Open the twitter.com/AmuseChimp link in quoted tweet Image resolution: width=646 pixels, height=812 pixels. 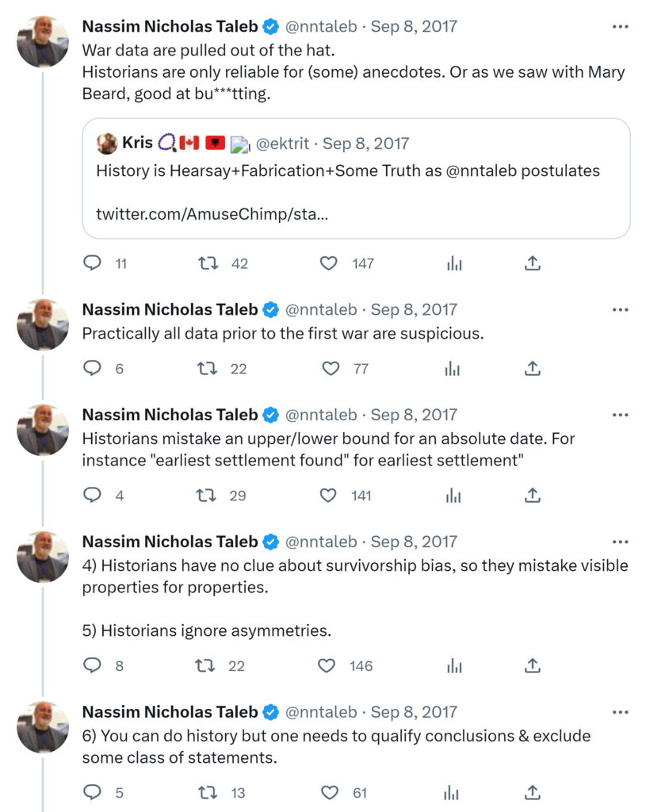click(x=212, y=214)
